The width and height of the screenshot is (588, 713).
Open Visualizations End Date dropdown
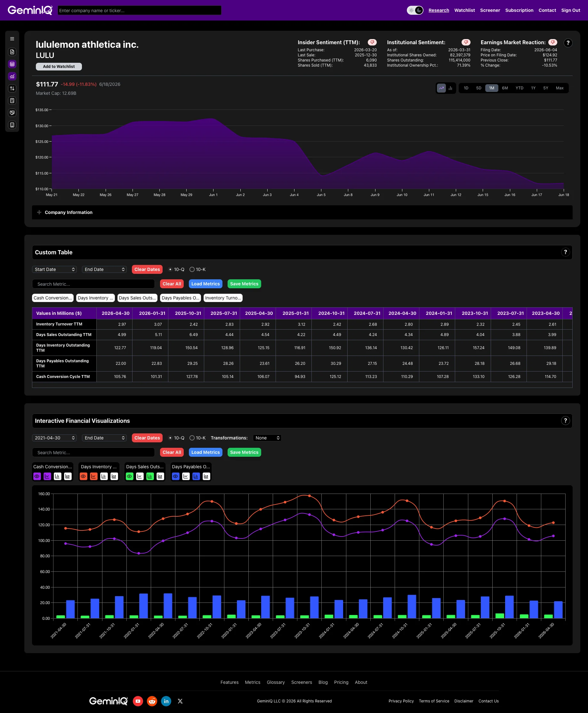click(x=104, y=438)
